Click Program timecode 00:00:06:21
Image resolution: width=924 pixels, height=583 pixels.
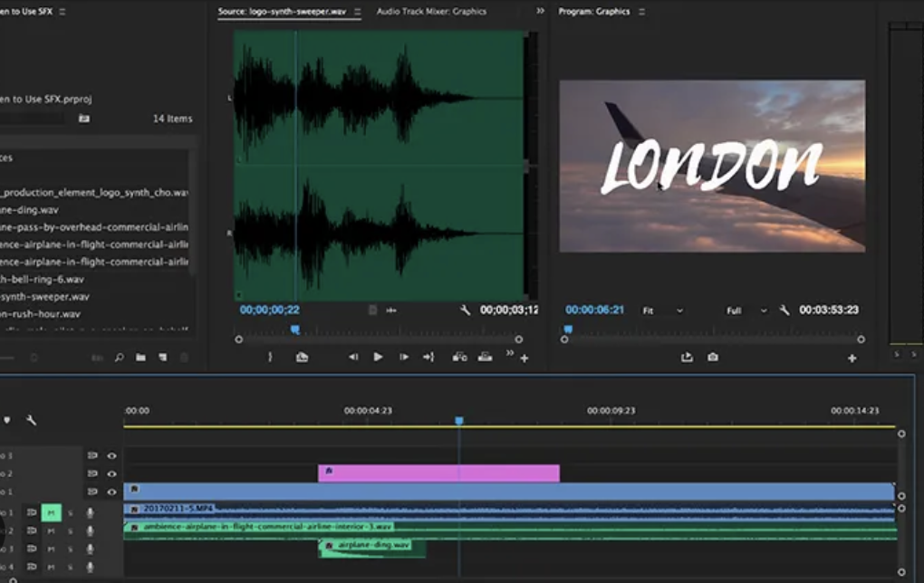click(594, 310)
